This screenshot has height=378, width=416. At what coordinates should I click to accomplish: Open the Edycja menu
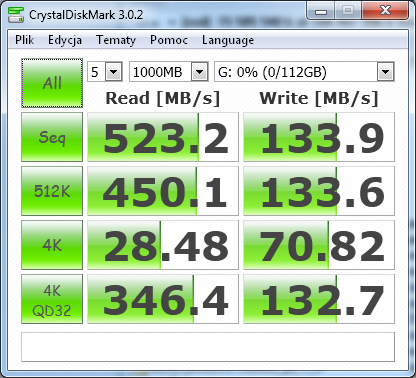(65, 40)
